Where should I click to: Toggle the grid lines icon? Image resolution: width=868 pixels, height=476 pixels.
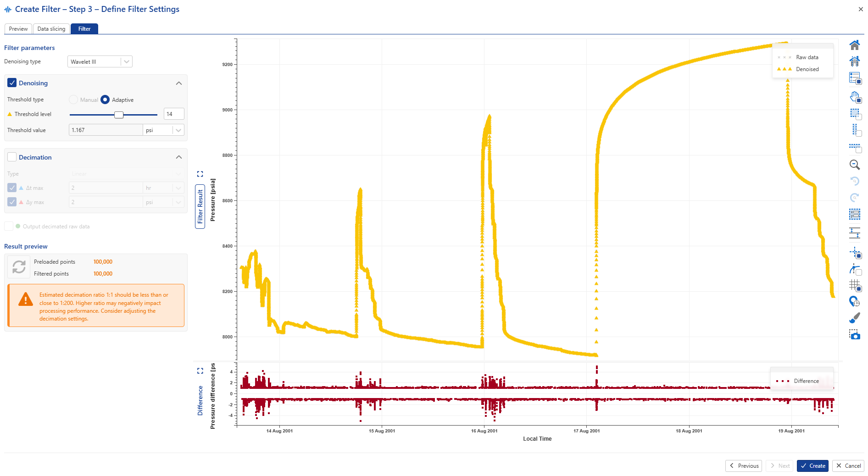tap(854, 285)
